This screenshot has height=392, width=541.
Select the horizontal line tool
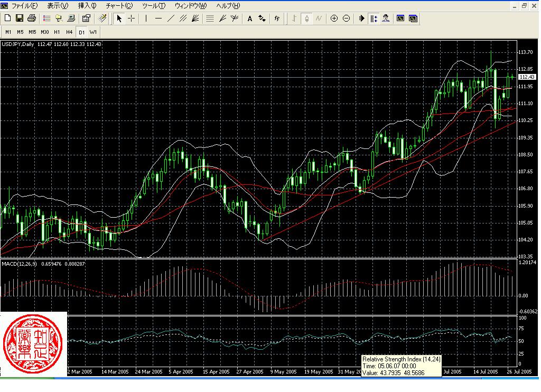(159, 18)
